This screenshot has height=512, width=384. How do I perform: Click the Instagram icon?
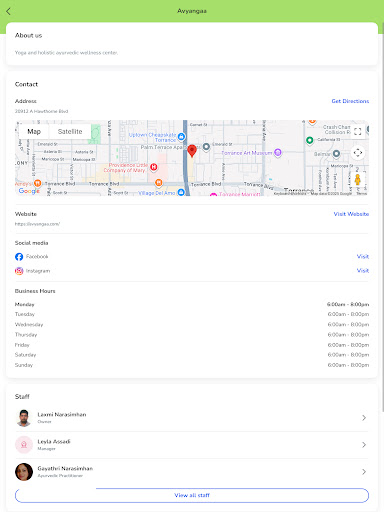pos(19,271)
